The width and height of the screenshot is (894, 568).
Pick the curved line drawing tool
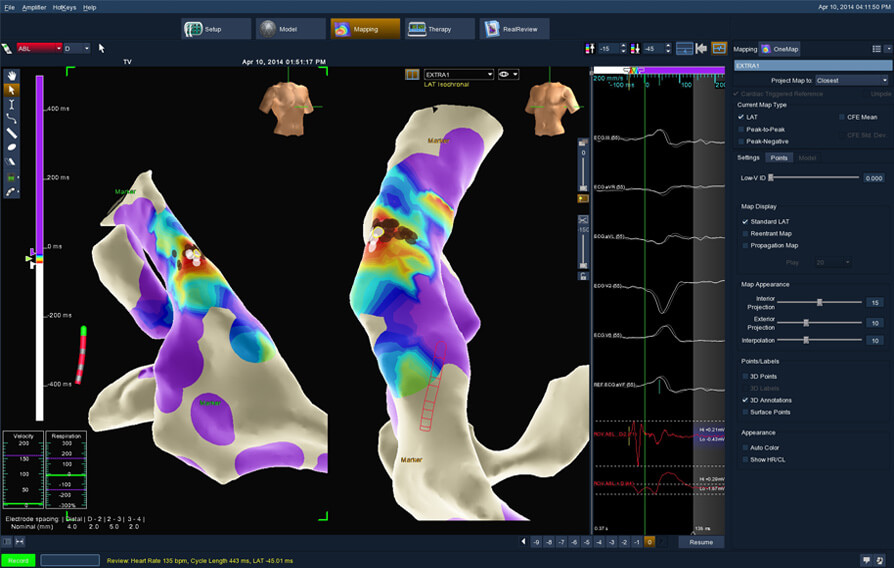[x=12, y=118]
